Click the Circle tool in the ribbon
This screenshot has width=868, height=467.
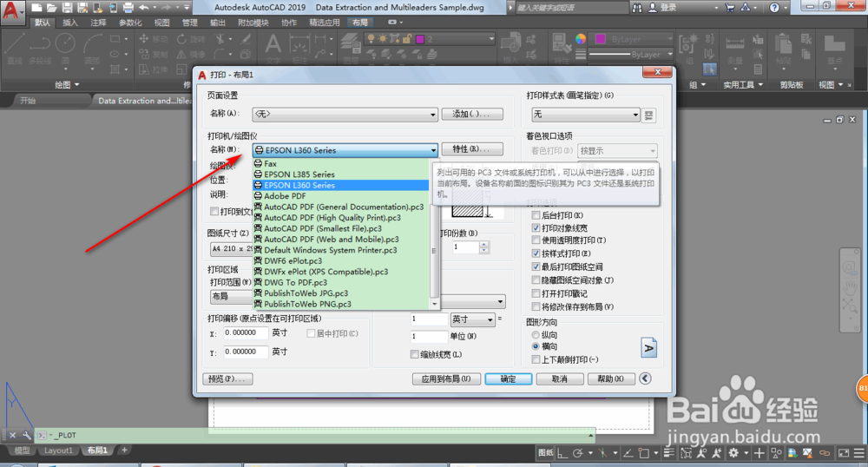point(65,48)
